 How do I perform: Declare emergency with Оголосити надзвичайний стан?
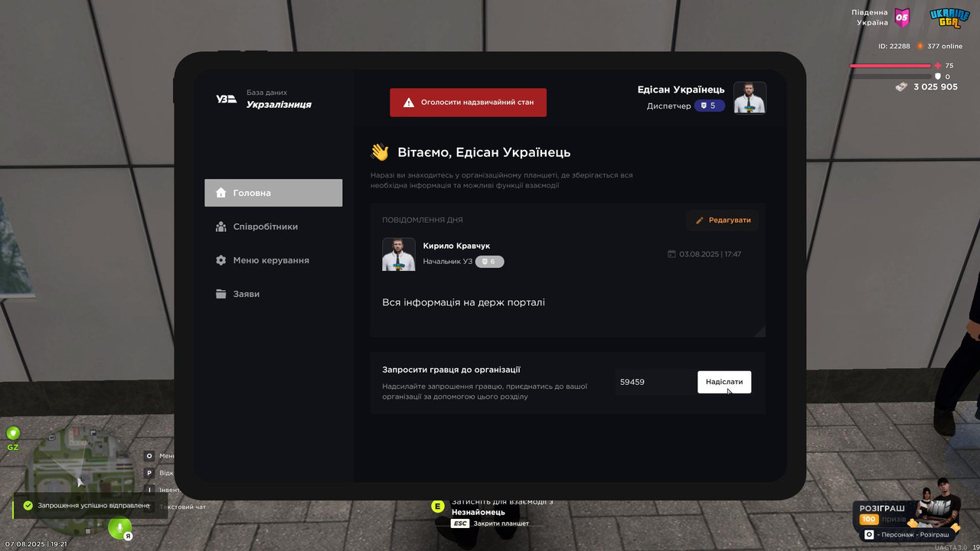point(468,102)
